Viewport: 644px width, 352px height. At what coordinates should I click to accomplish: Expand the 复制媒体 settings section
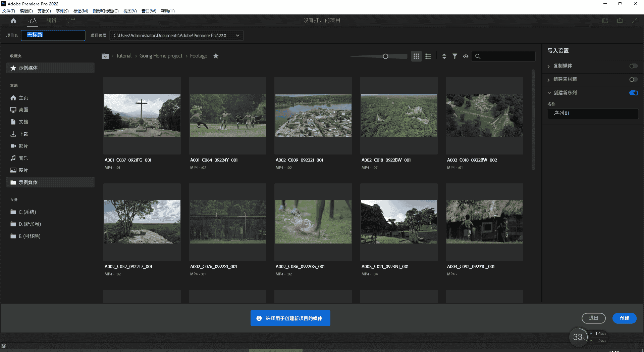[549, 66]
